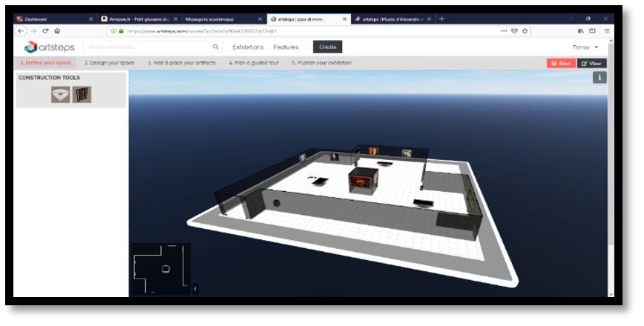644x326 pixels.
Task: Go to step 3 Add & place your artifacts
Action: [182, 63]
